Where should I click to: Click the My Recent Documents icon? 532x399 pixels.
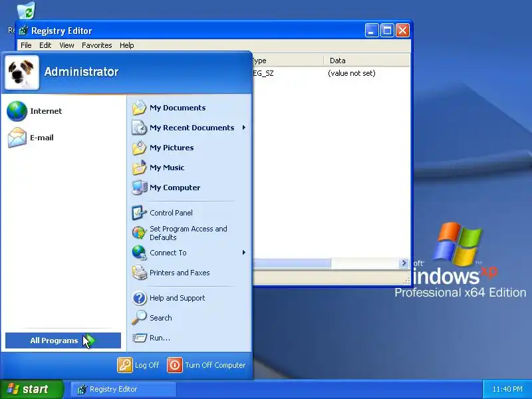[x=139, y=128]
